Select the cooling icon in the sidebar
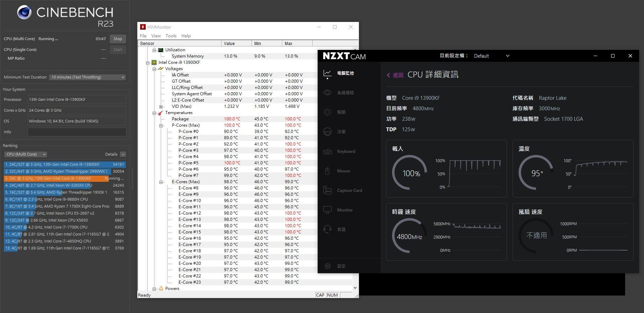 click(x=327, y=132)
